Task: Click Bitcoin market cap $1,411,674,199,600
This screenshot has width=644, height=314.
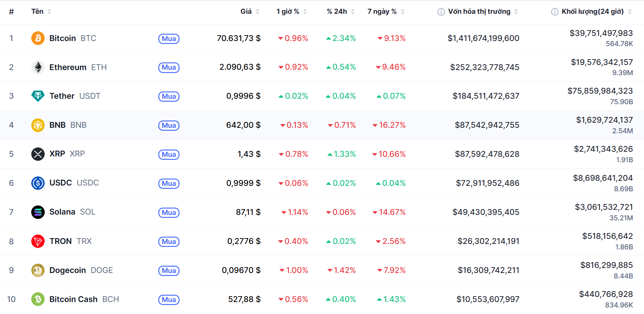Action: click(483, 38)
